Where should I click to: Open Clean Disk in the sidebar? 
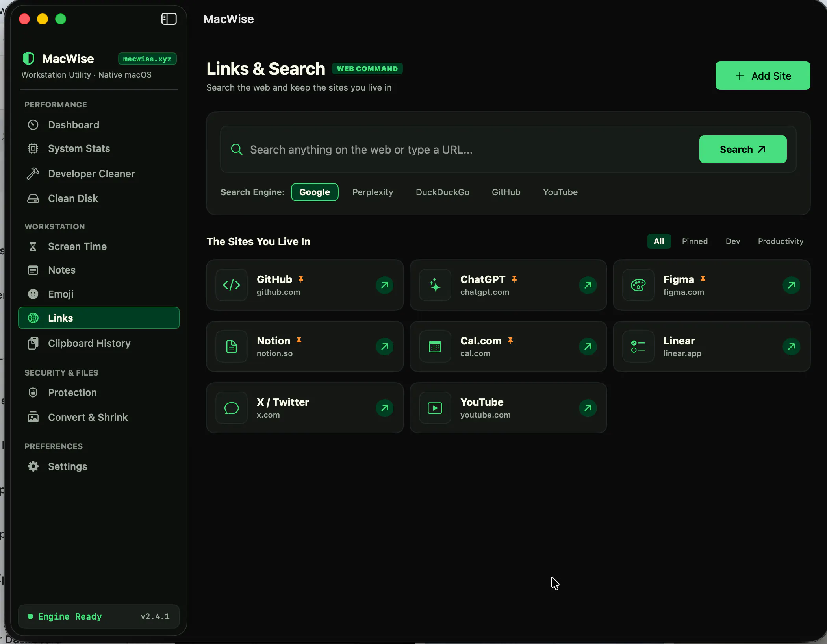[99, 198]
